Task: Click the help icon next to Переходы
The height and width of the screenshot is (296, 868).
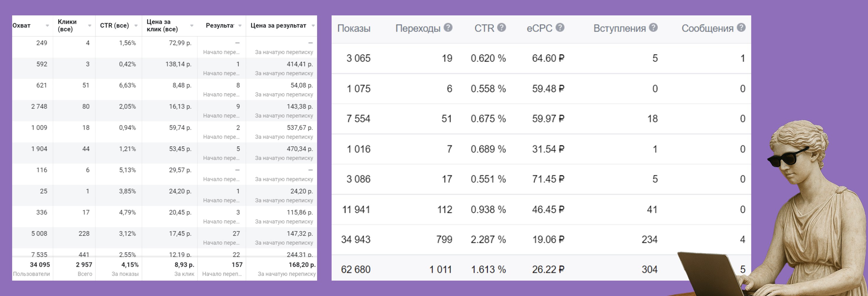Action: tap(448, 28)
